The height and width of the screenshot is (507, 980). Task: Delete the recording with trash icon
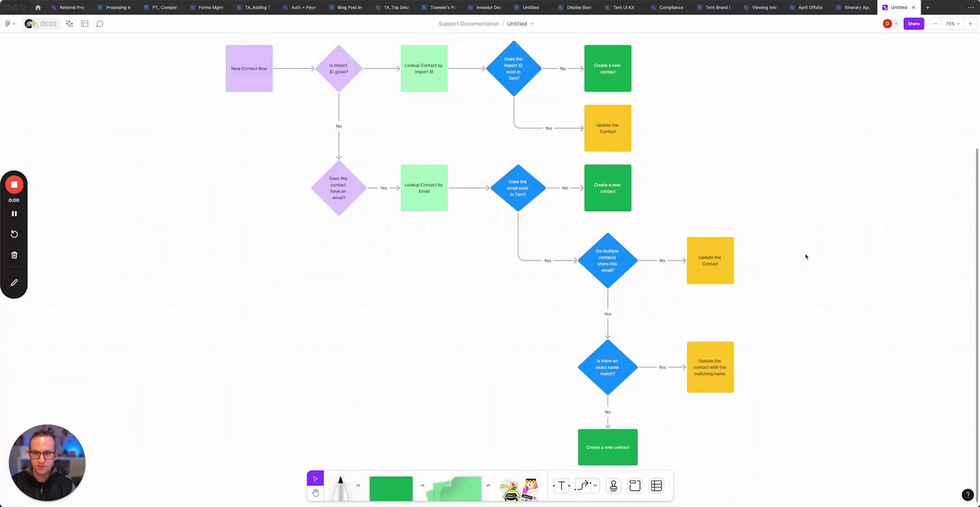click(14, 255)
